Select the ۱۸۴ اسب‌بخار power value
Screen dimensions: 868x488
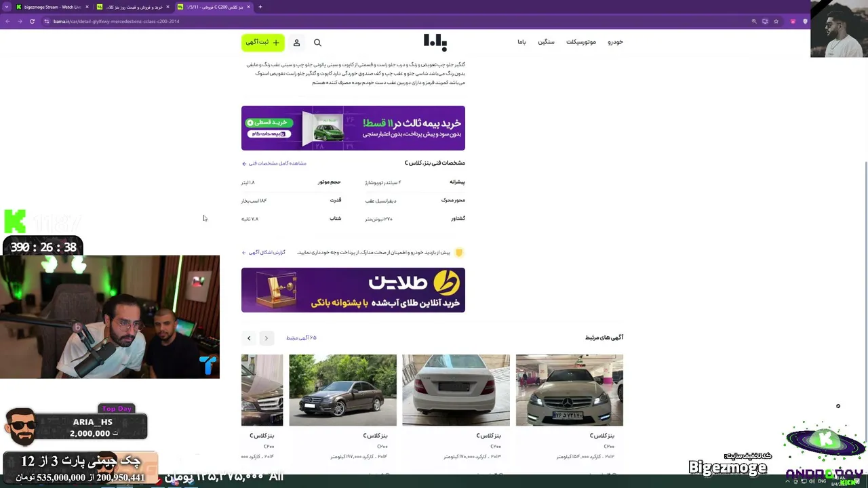click(x=254, y=201)
